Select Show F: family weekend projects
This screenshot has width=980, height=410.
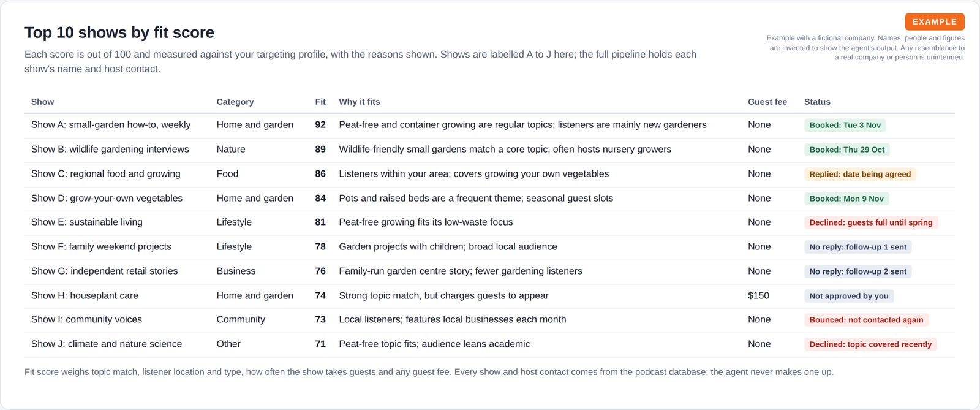click(101, 247)
